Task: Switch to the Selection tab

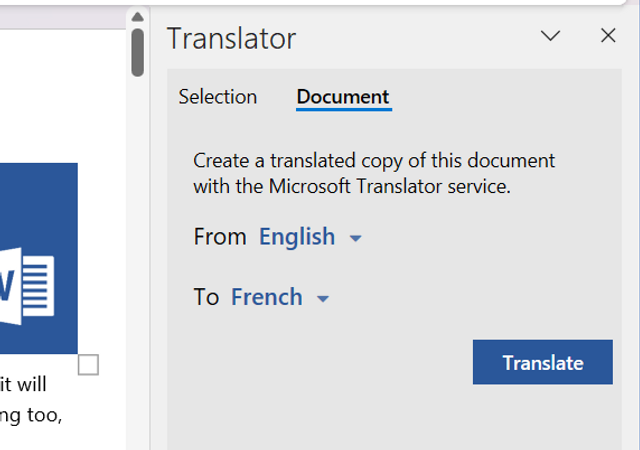Action: tap(218, 97)
